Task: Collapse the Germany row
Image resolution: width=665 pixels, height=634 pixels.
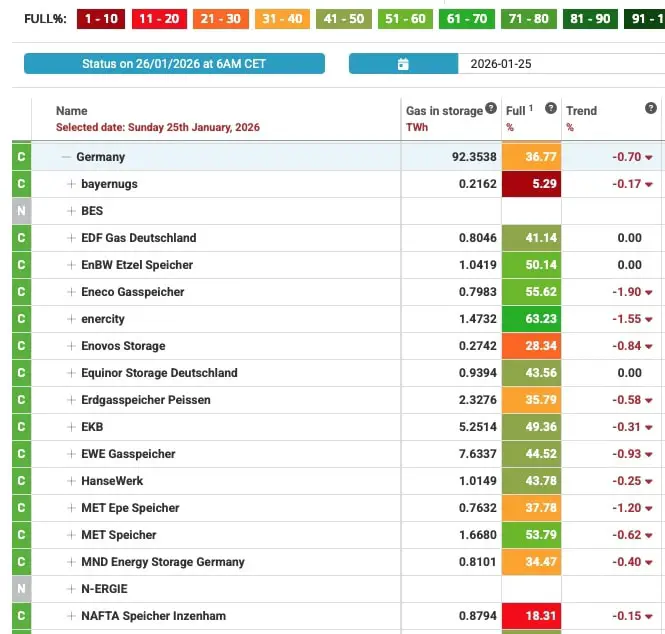Action: (66, 157)
